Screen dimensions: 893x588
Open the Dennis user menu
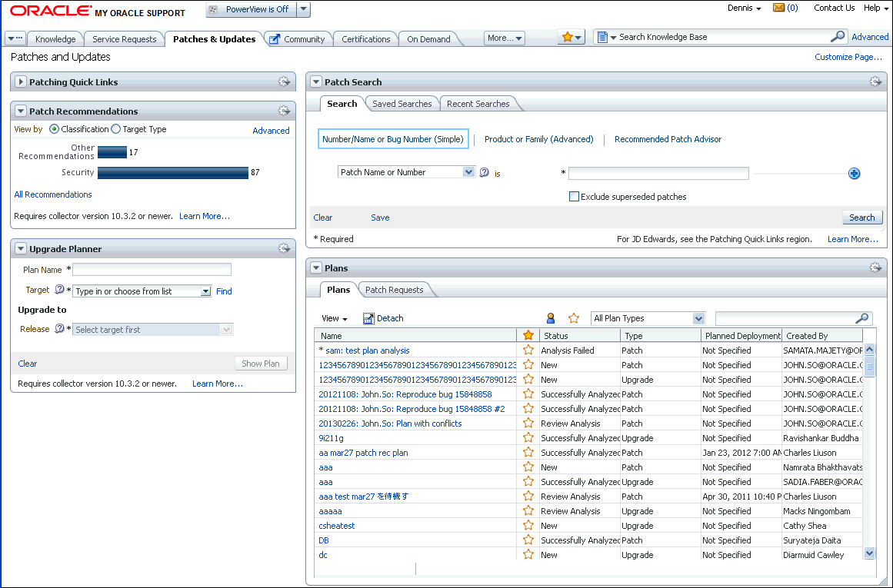745,8
